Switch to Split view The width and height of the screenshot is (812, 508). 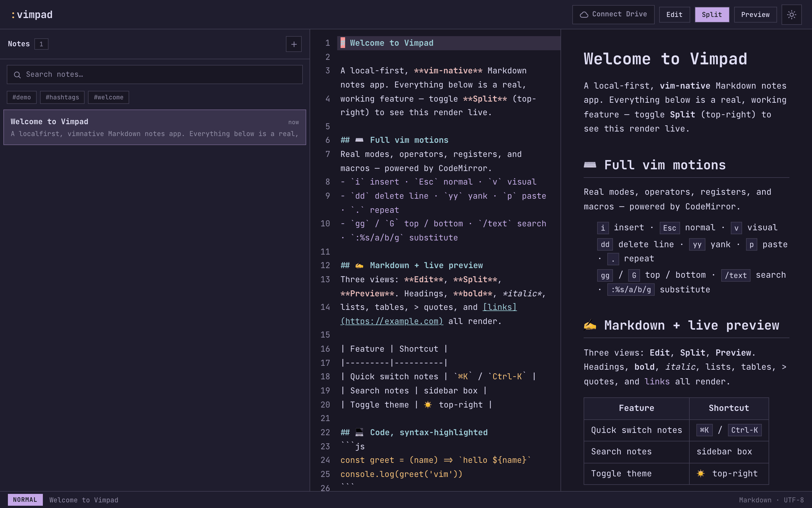(712, 15)
